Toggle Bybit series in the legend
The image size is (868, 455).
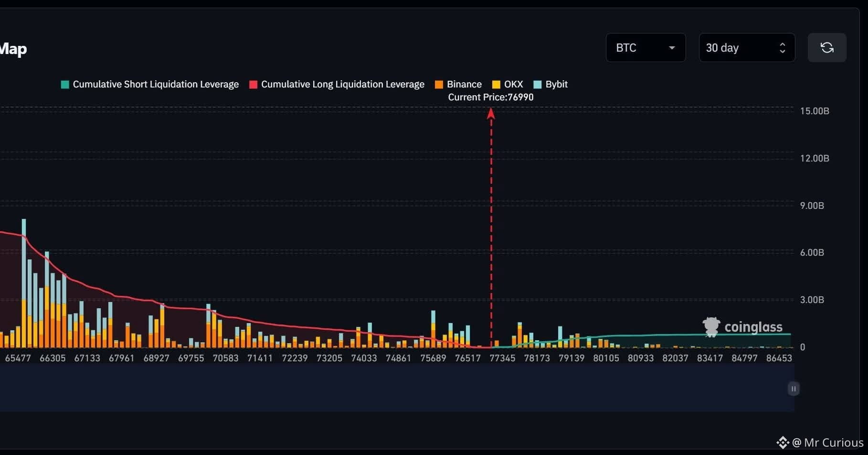[x=550, y=84]
